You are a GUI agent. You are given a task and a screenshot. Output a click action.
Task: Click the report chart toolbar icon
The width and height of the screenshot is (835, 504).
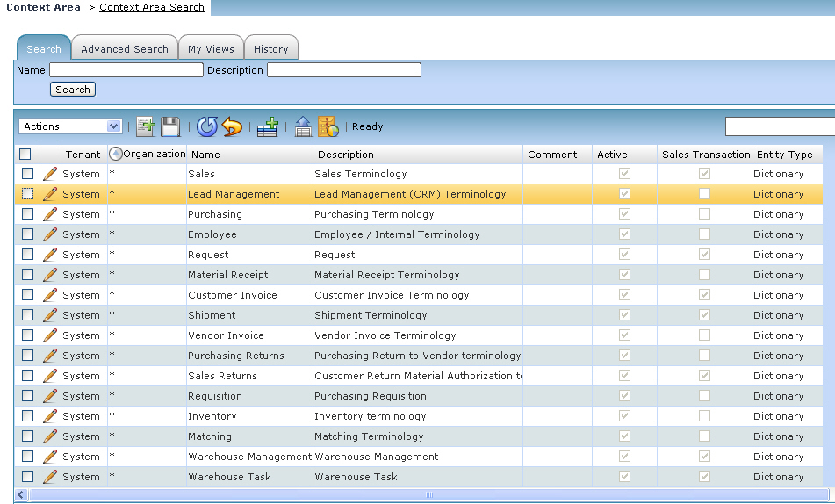point(328,126)
